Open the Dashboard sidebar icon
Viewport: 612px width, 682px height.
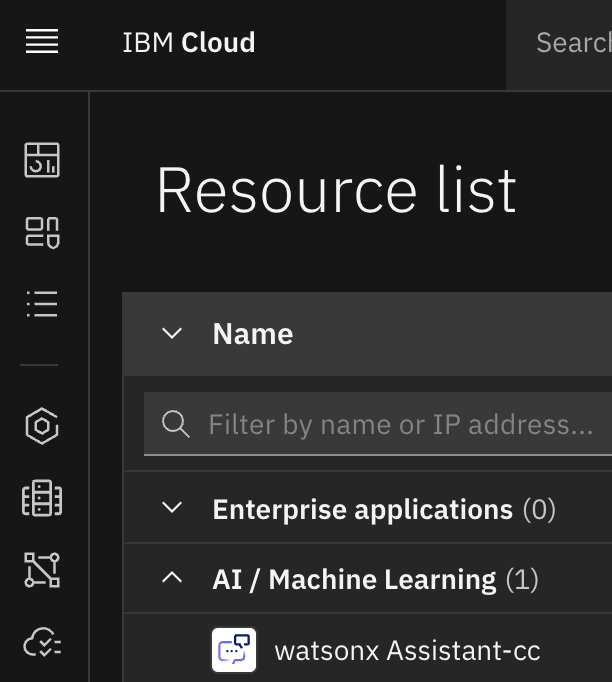pos(42,160)
